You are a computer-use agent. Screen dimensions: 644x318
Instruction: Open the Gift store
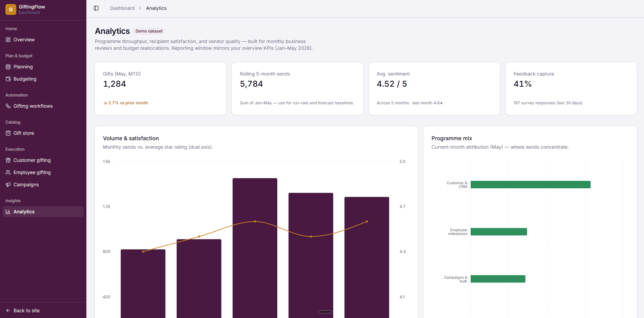coord(43,133)
